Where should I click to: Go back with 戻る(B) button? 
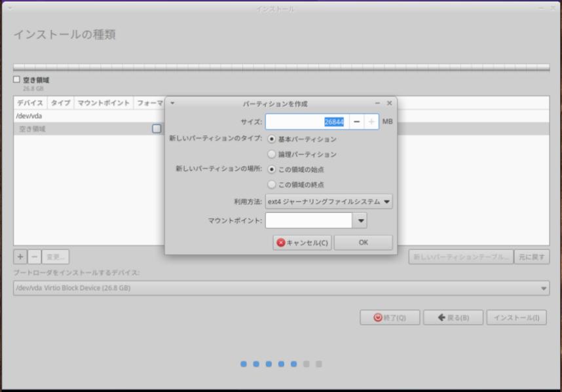pyautogui.click(x=453, y=317)
